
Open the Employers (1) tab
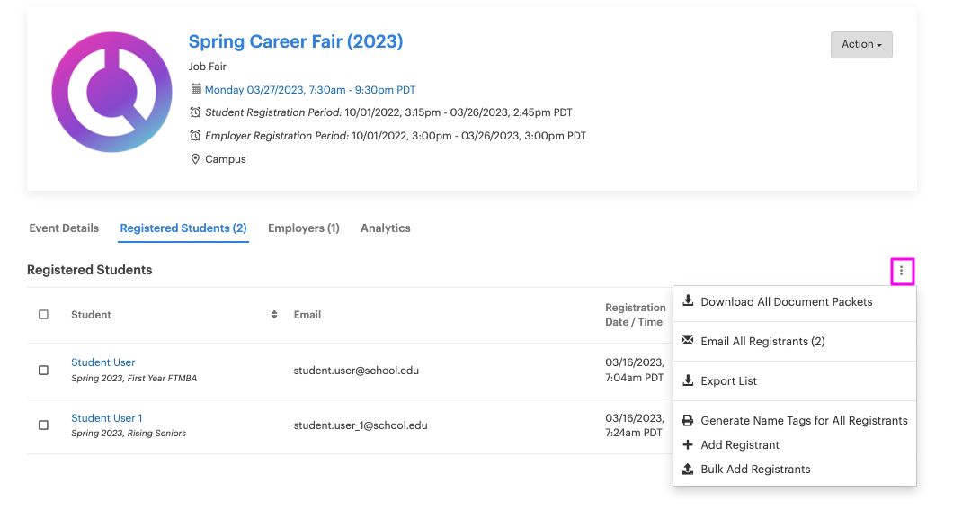tap(303, 228)
